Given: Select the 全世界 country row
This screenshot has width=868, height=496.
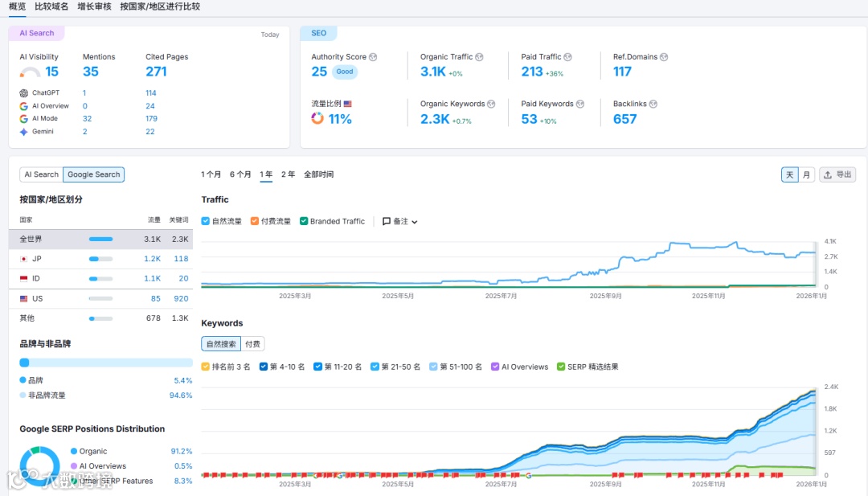Looking at the screenshot, I should point(100,239).
